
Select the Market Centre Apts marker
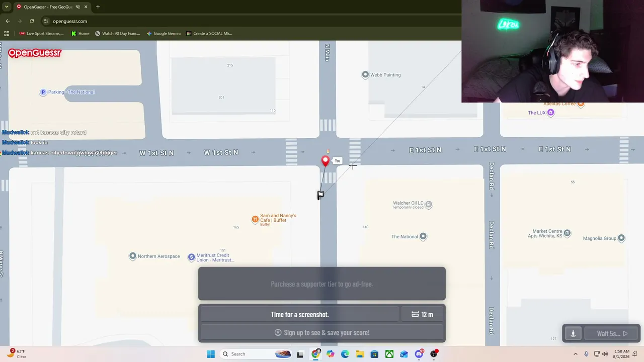[568, 233]
